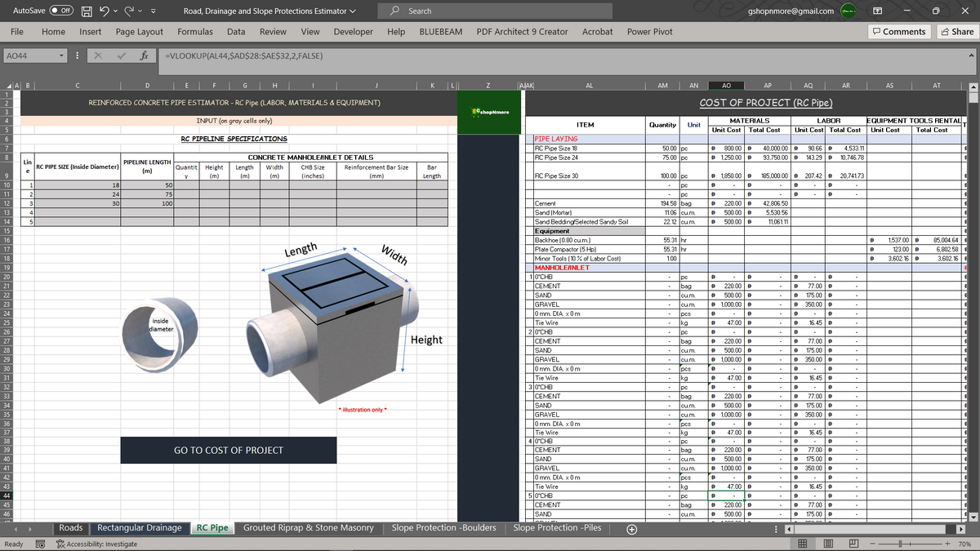Expand the Name Box dropdown
Viewport: 980px width, 551px height.
[62, 56]
